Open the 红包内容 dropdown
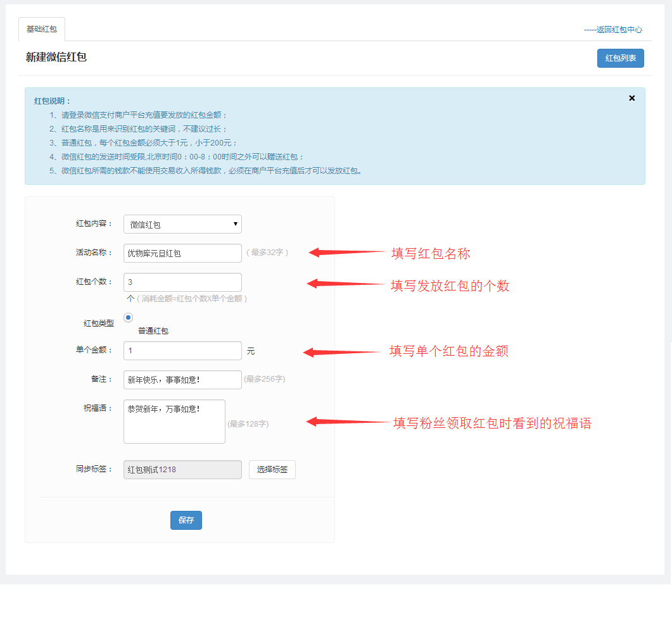The image size is (672, 633). [182, 224]
